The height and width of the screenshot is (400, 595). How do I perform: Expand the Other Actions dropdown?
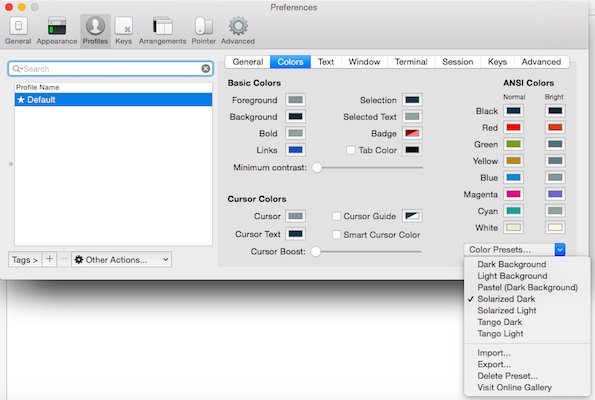pyautogui.click(x=121, y=260)
